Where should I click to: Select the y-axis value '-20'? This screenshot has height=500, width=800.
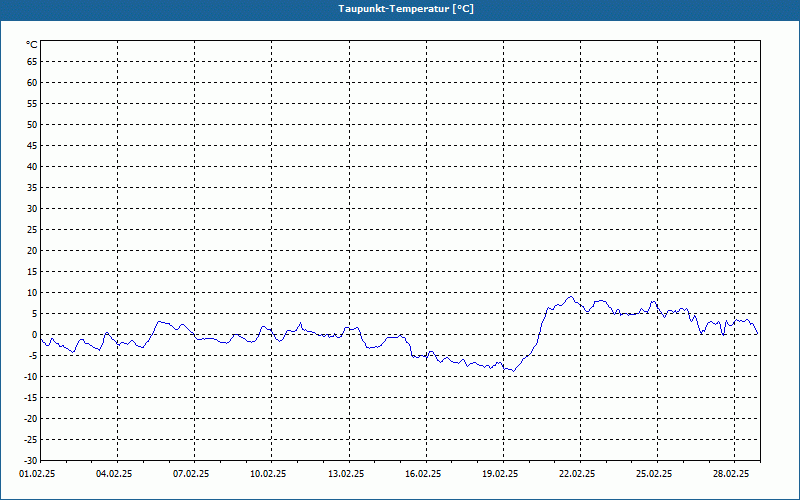click(x=30, y=418)
